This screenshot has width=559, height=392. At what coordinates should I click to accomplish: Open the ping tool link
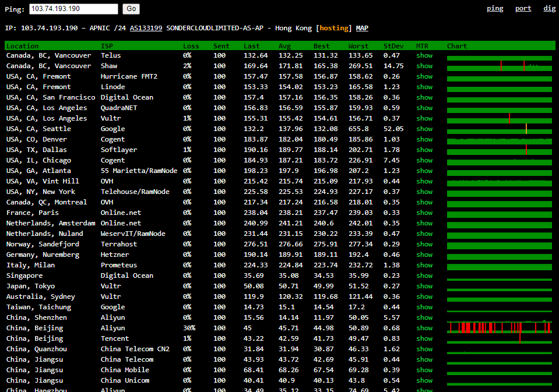click(x=495, y=8)
